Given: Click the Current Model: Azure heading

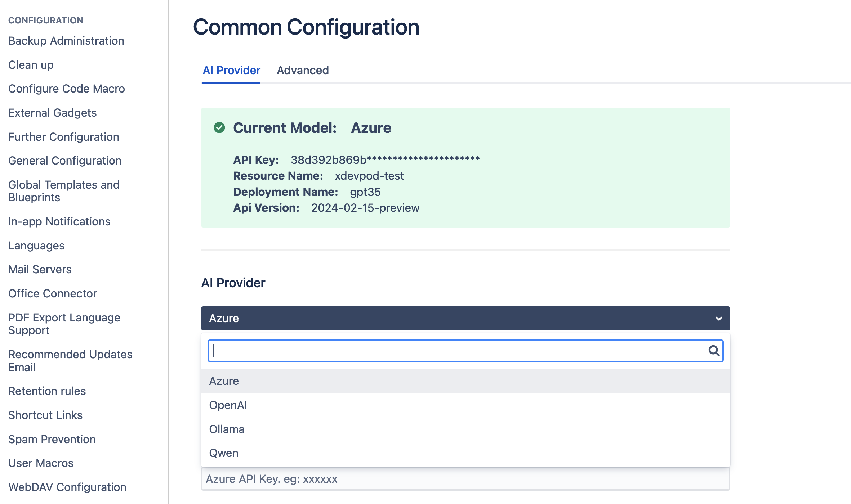Looking at the screenshot, I should (312, 128).
